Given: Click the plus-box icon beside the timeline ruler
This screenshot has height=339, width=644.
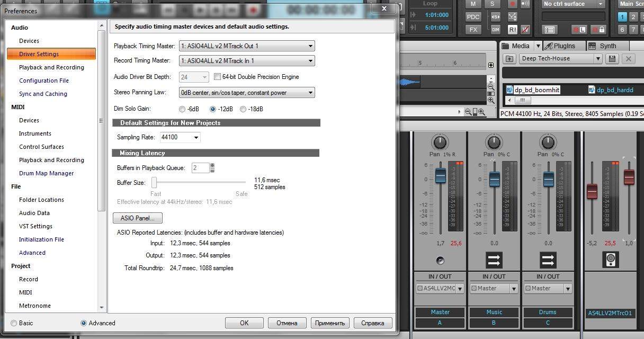Looking at the screenshot, I should click(491, 65).
